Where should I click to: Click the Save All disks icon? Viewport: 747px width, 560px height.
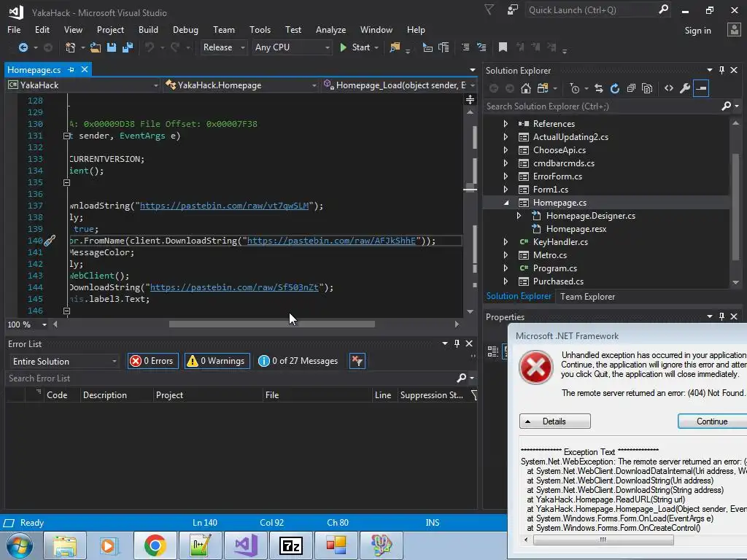pyautogui.click(x=128, y=47)
